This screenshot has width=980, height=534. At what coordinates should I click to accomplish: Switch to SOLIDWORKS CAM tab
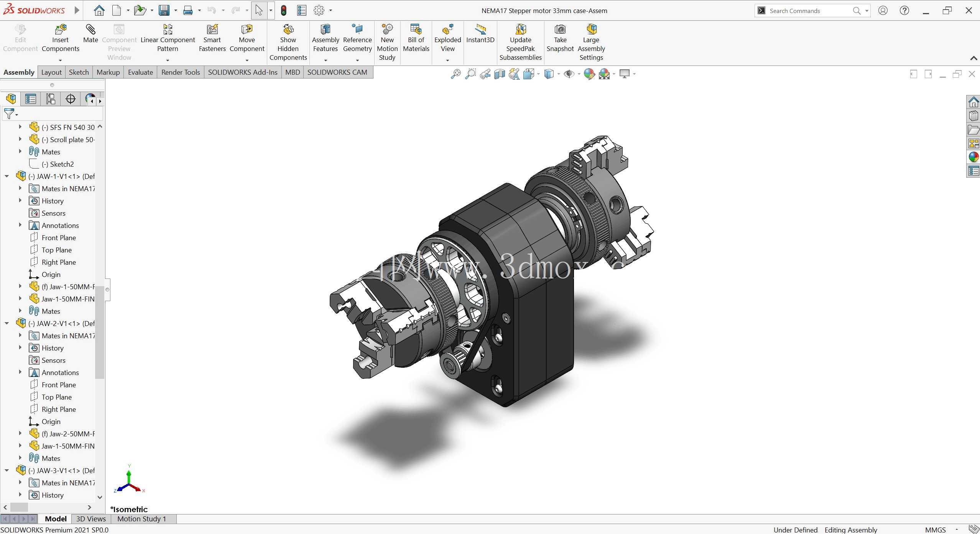pyautogui.click(x=337, y=72)
